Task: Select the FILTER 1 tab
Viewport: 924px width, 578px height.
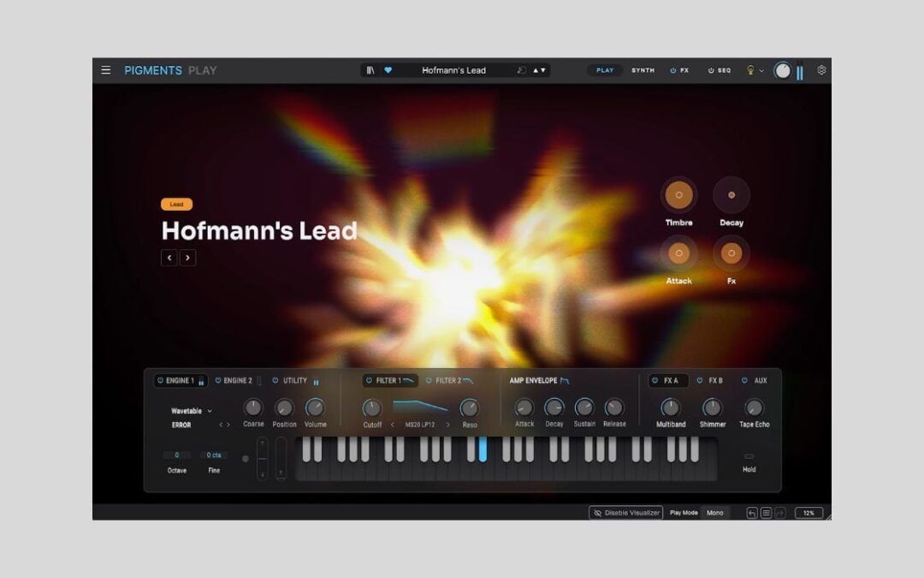Action: pos(389,380)
